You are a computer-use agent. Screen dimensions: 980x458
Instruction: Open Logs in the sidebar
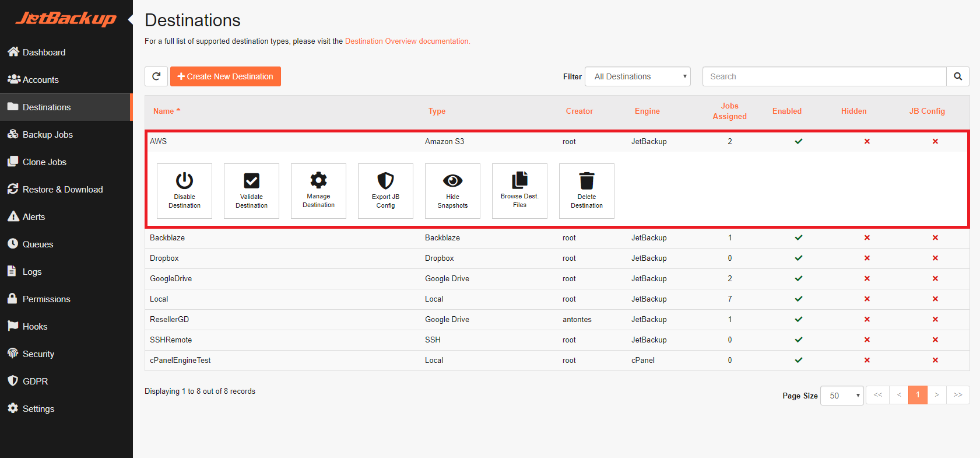[x=66, y=271]
